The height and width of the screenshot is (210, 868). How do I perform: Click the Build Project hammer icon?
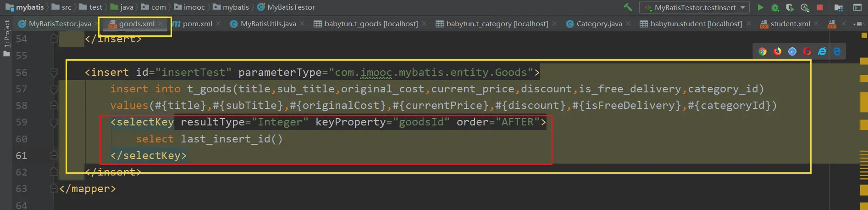point(628,7)
